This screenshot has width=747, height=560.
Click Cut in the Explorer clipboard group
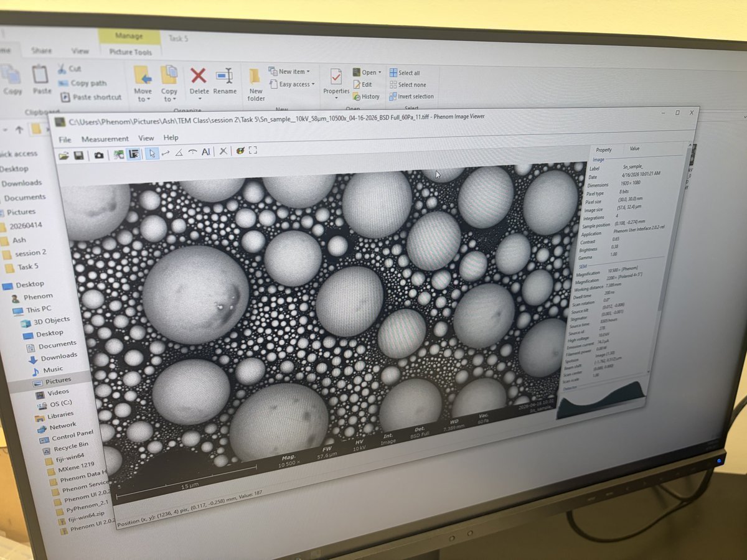coord(69,68)
